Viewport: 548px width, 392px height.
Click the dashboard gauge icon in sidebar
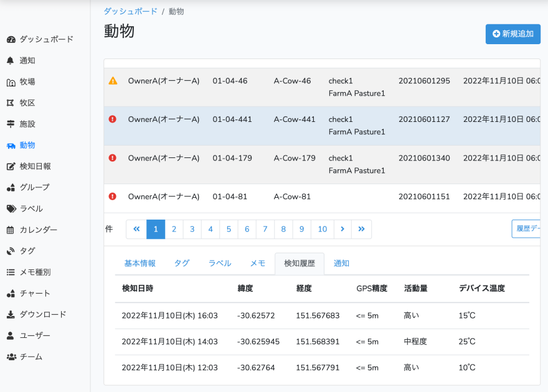pos(11,39)
